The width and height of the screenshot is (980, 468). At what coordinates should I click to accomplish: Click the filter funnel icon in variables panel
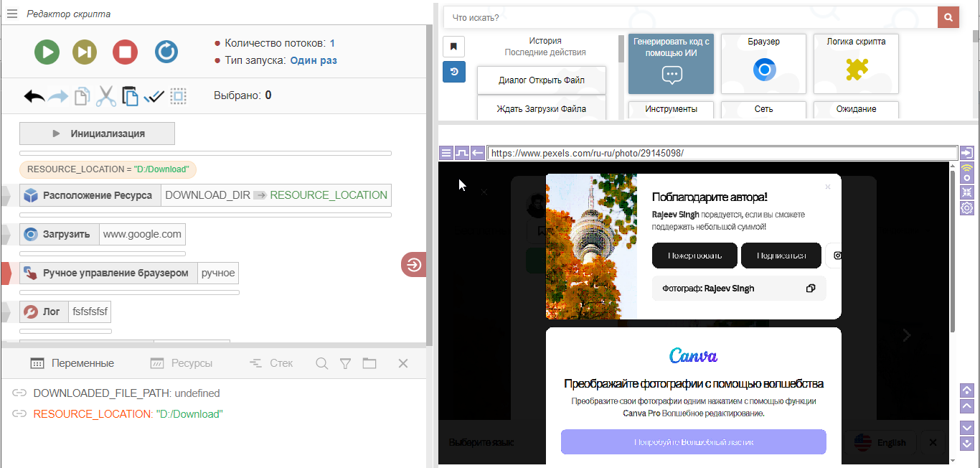[x=345, y=363]
